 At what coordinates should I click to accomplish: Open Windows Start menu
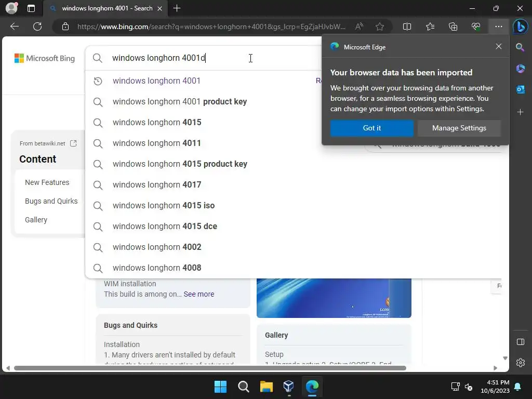tap(220, 387)
